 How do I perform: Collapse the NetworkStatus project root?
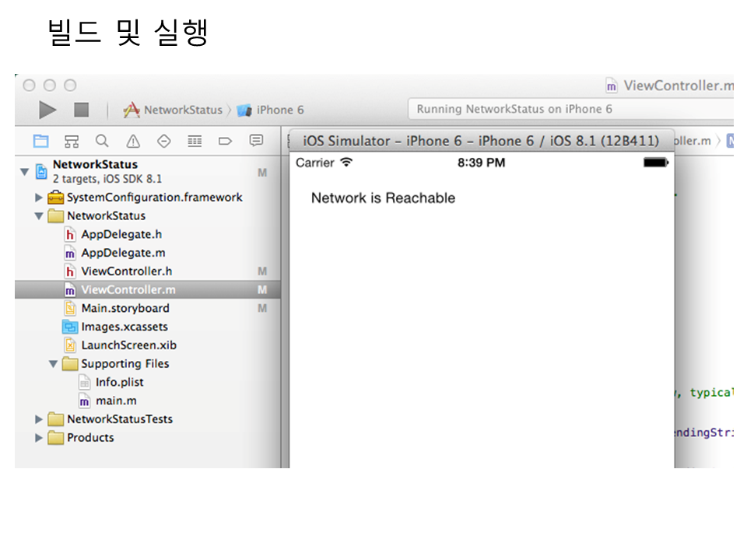pos(24,171)
